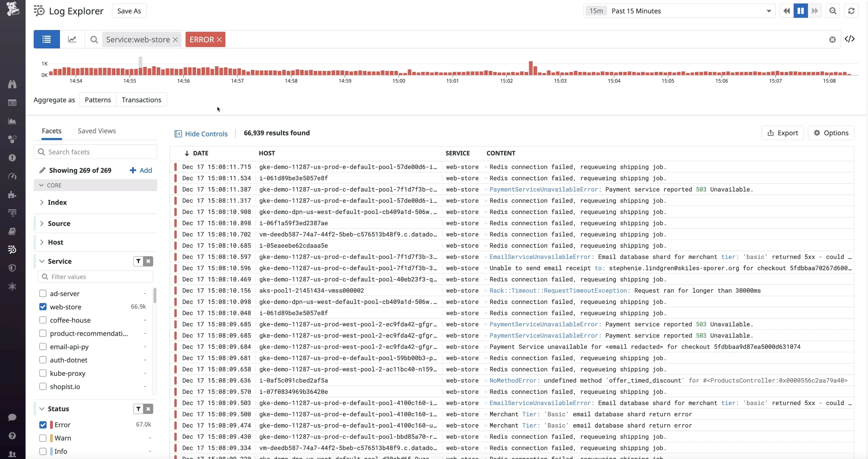
Task: Click the Status facet filter funnel icon
Action: pos(139,409)
